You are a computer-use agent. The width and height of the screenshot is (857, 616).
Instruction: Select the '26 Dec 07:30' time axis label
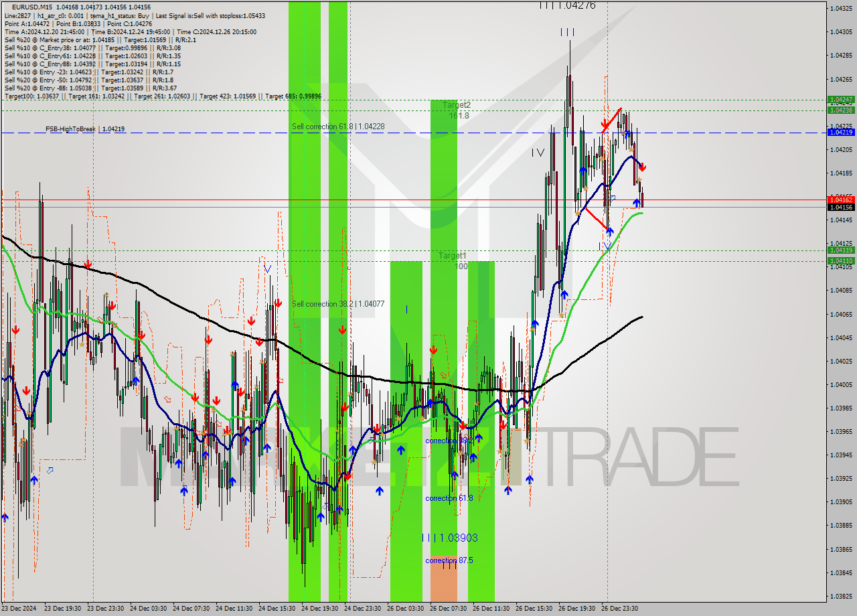448,609
